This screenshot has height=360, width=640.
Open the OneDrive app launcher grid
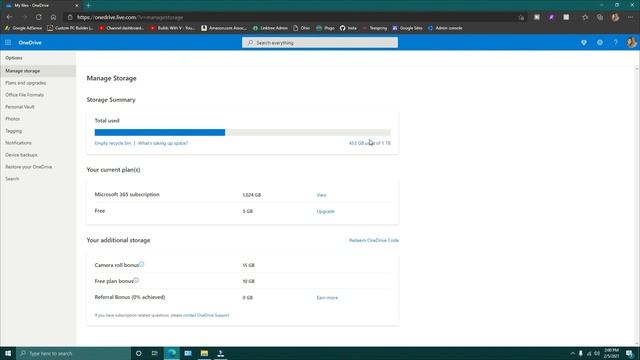click(x=8, y=42)
